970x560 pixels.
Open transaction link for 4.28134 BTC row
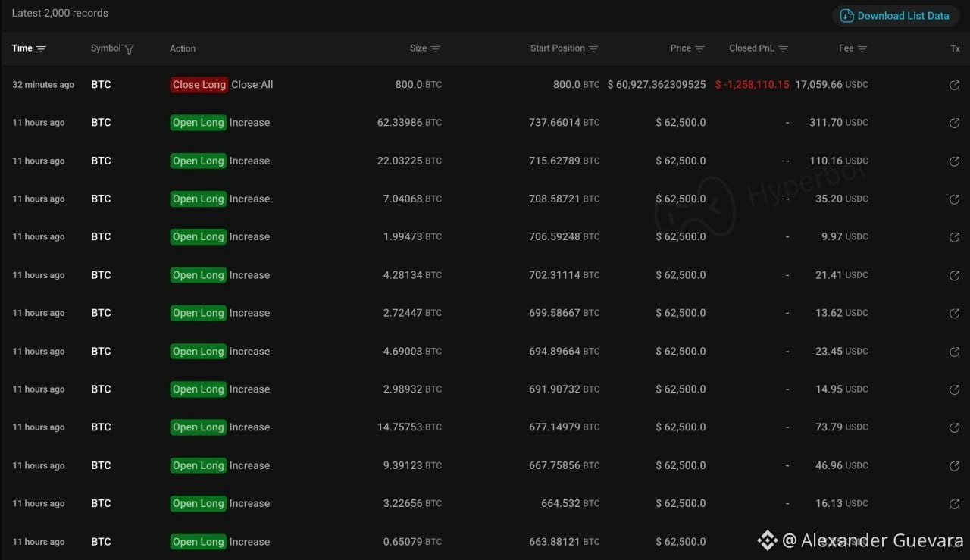pos(954,275)
